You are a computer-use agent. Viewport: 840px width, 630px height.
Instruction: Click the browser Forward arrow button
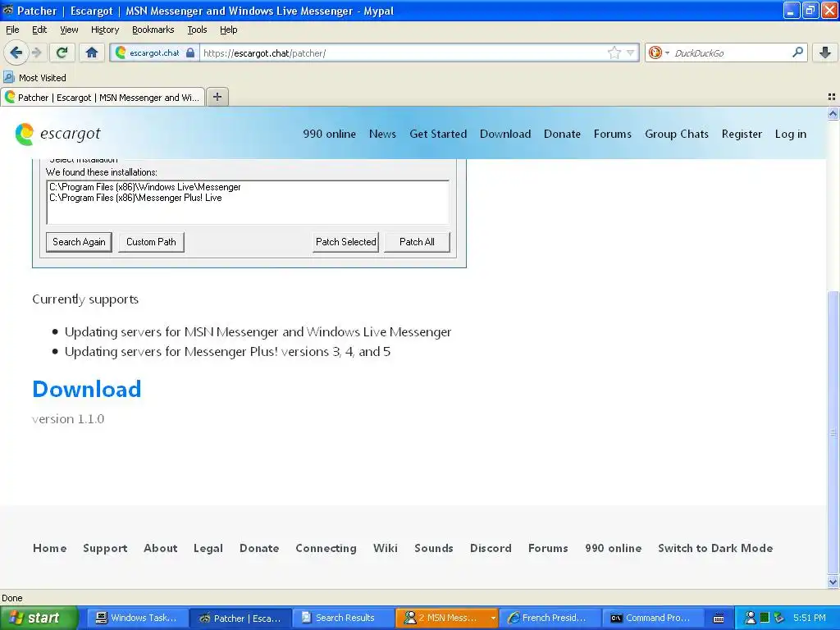(36, 52)
